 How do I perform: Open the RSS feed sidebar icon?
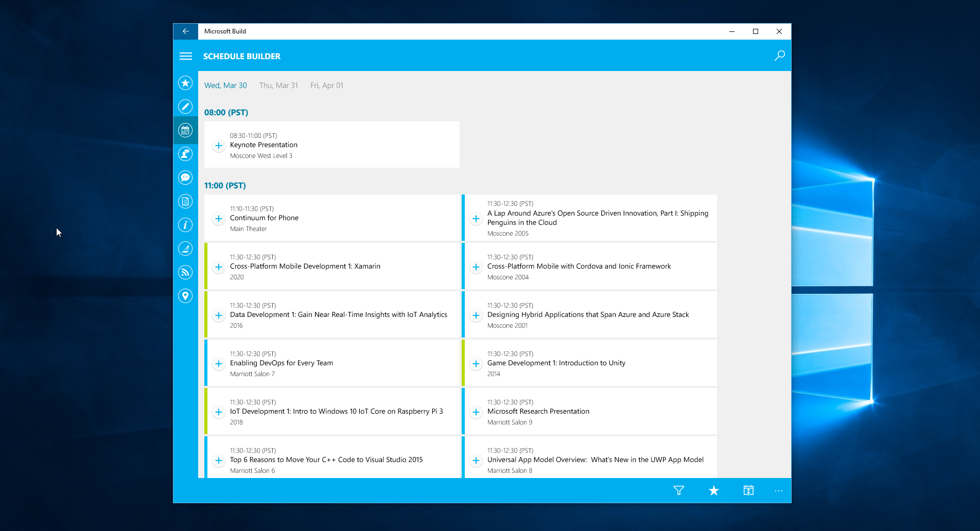[185, 272]
